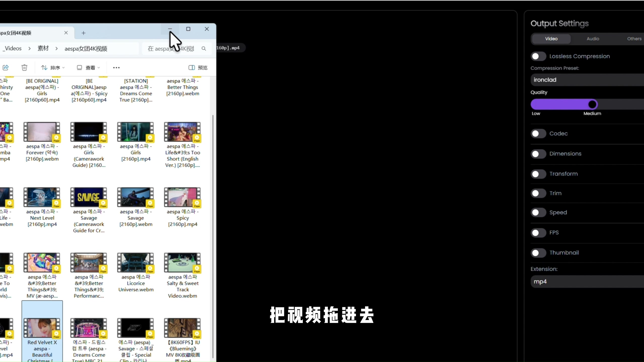Image resolution: width=644 pixels, height=362 pixels.
Task: Enable the Thumbnail toggle
Action: [x=538, y=253]
